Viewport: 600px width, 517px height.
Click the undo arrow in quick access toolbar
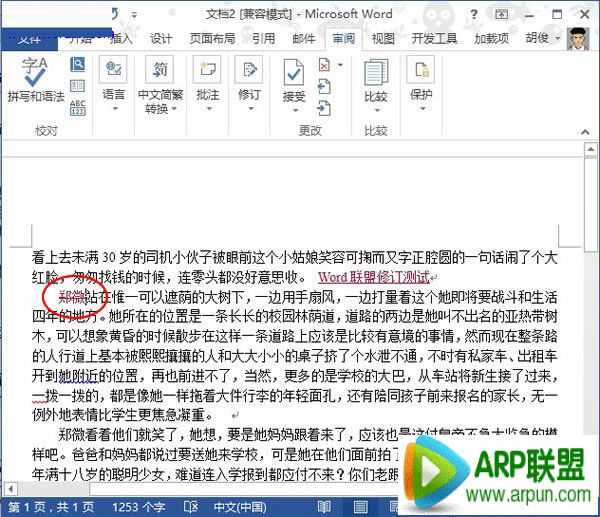coord(115,15)
